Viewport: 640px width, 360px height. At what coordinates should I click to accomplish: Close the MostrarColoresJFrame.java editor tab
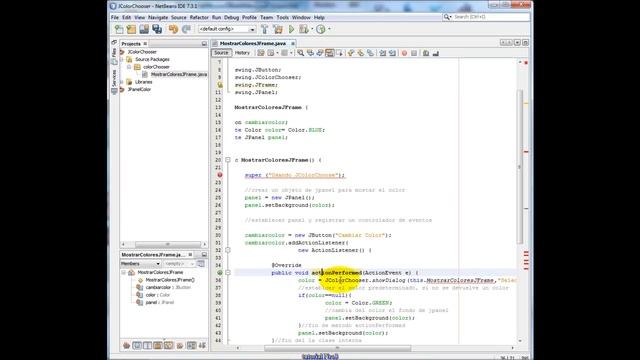click(293, 43)
